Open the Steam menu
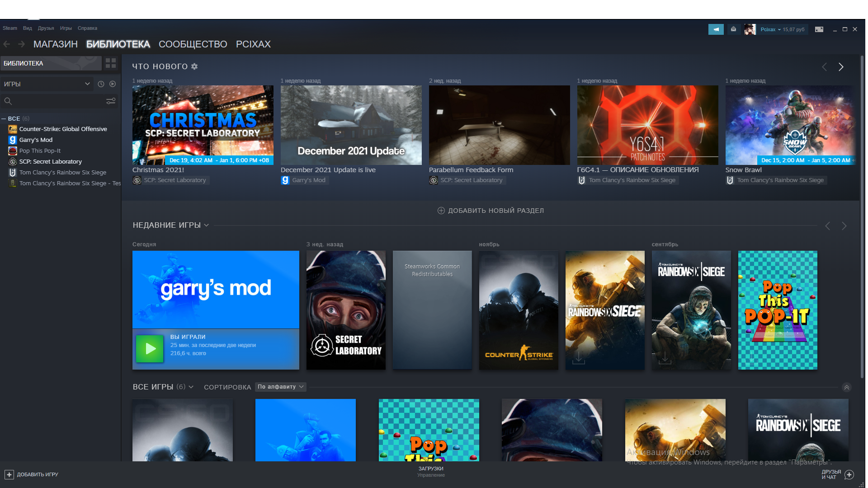This screenshot has height=488, width=868. [10, 28]
